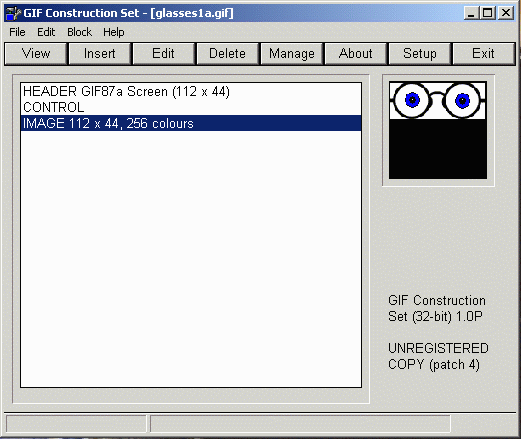521x439 pixels.
Task: Minimize the GIF Construction Set window
Action: pyautogui.click(x=471, y=13)
